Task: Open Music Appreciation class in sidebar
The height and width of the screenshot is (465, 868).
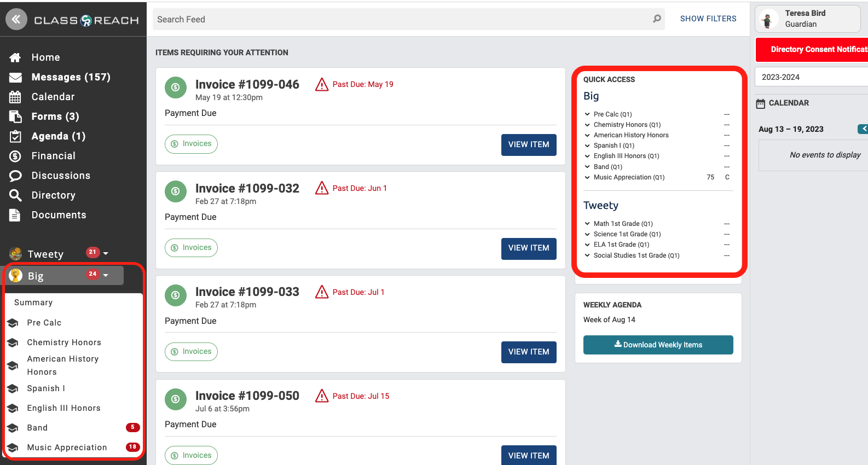Action: 67,447
